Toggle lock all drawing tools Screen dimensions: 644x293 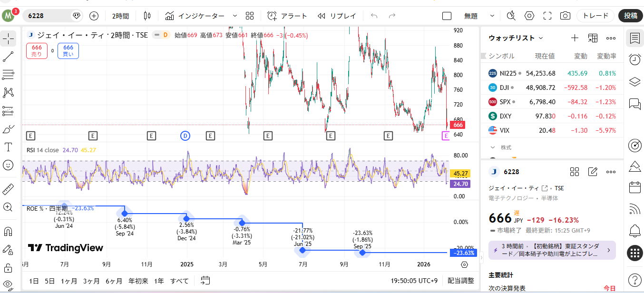coord(8,267)
